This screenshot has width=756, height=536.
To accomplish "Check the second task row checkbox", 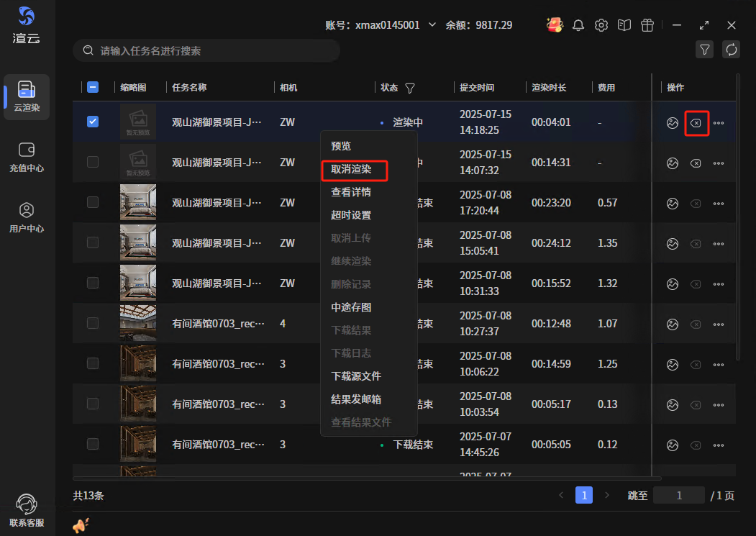I will click(x=93, y=163).
